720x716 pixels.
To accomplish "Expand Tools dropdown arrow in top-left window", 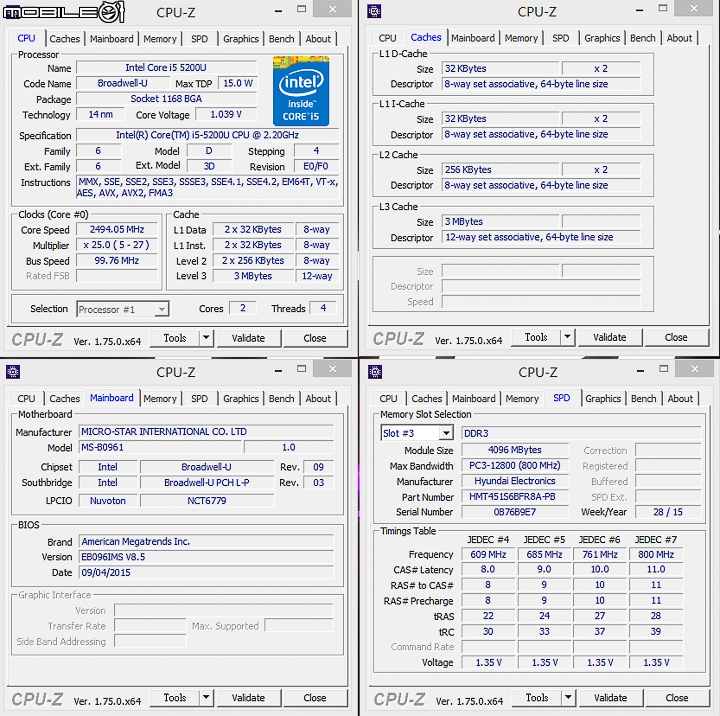I will [206, 338].
